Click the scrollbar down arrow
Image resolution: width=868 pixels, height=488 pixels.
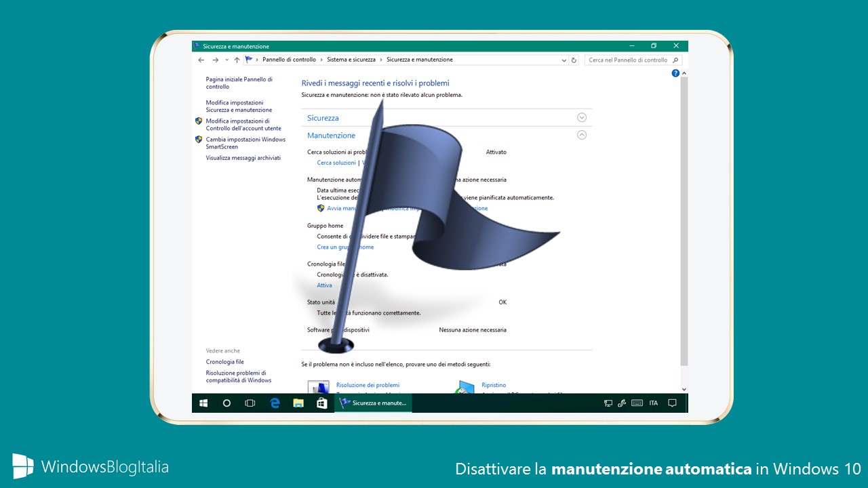(684, 389)
